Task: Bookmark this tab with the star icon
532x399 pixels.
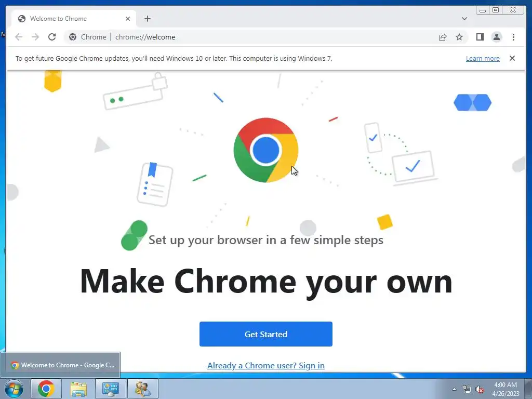Action: (459, 37)
